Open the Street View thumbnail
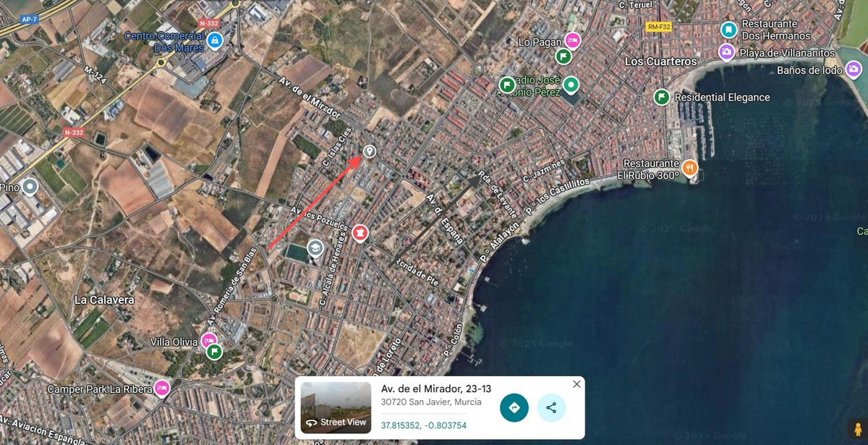Image resolution: width=868 pixels, height=445 pixels. [336, 407]
